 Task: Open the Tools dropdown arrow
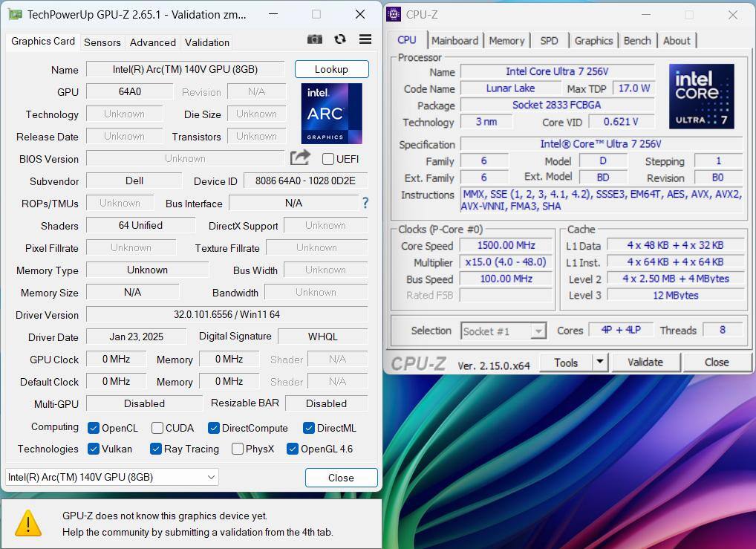click(x=599, y=363)
